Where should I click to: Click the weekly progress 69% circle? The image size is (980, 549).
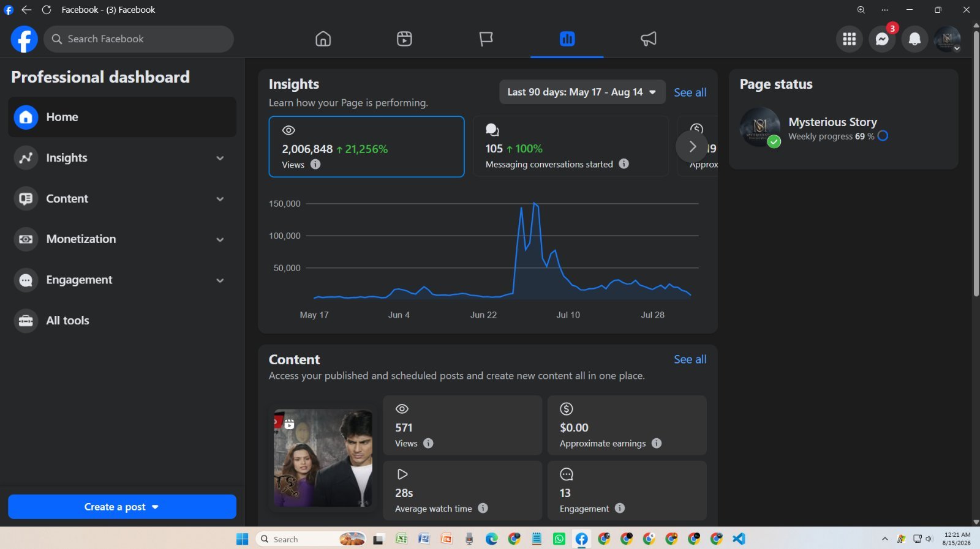883,136
